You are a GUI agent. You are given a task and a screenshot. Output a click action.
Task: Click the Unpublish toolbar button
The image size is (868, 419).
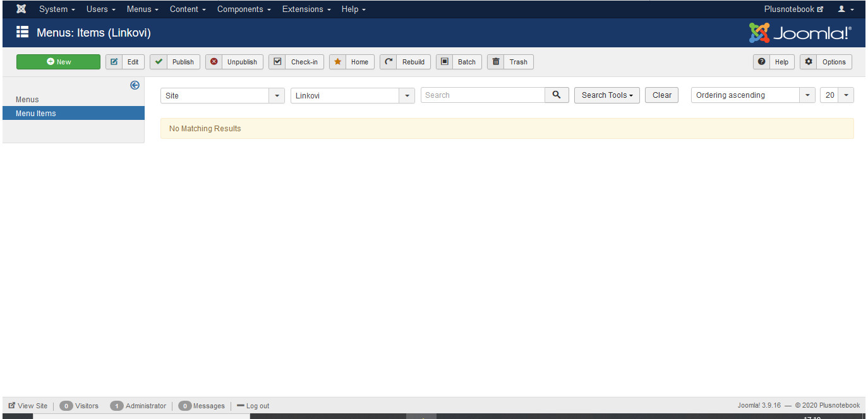[x=234, y=62]
